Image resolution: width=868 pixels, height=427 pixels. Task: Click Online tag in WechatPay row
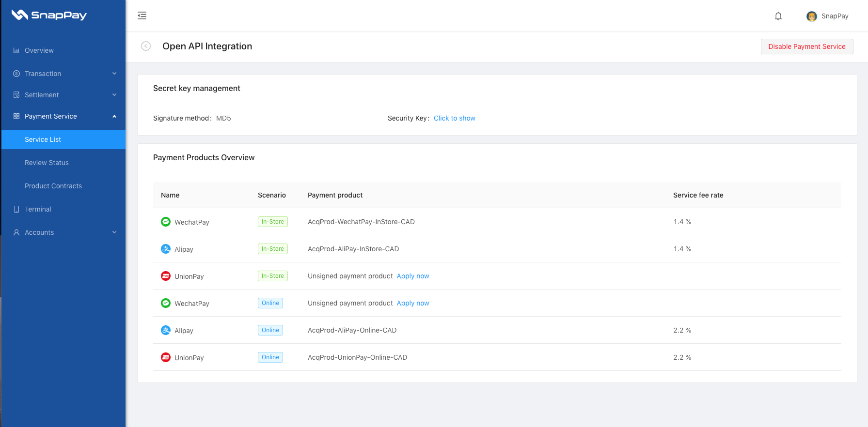click(270, 303)
